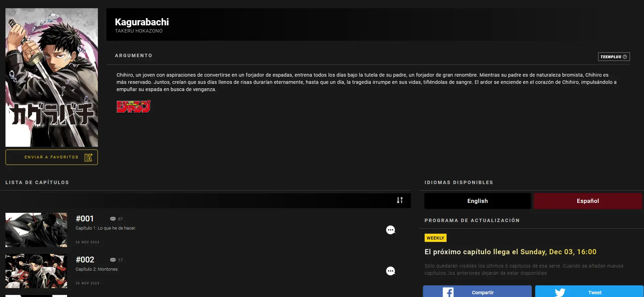Viewport: 644px width, 297px height.
Task: Click the Facebook logo icon
Action: pyautogui.click(x=448, y=292)
